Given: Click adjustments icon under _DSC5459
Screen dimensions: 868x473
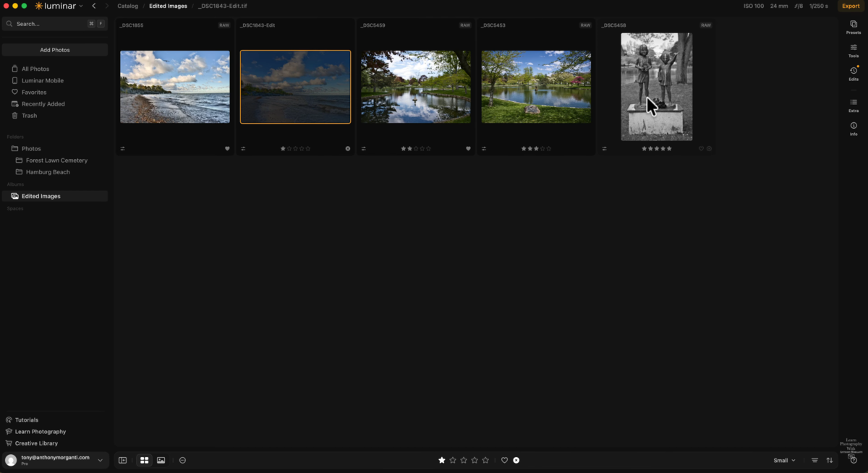Looking at the screenshot, I should pos(363,148).
